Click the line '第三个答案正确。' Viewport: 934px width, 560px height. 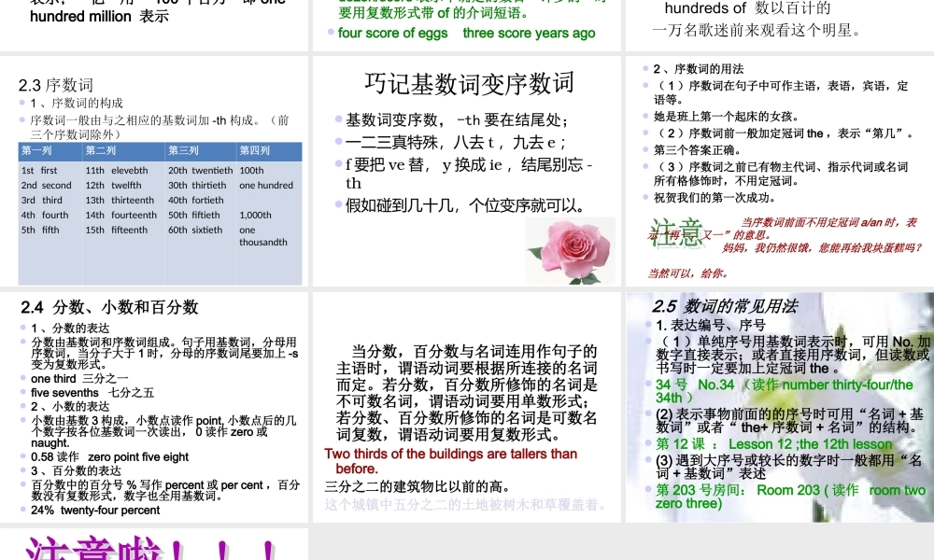click(697, 150)
